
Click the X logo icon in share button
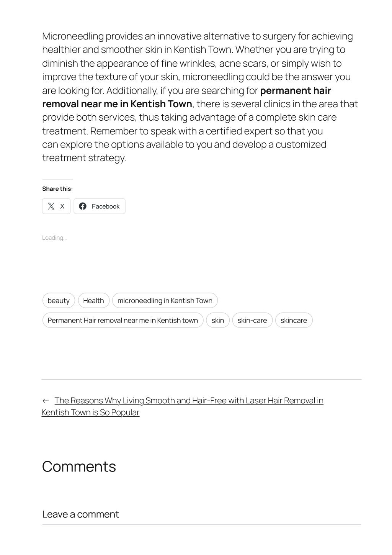pyautogui.click(x=51, y=206)
